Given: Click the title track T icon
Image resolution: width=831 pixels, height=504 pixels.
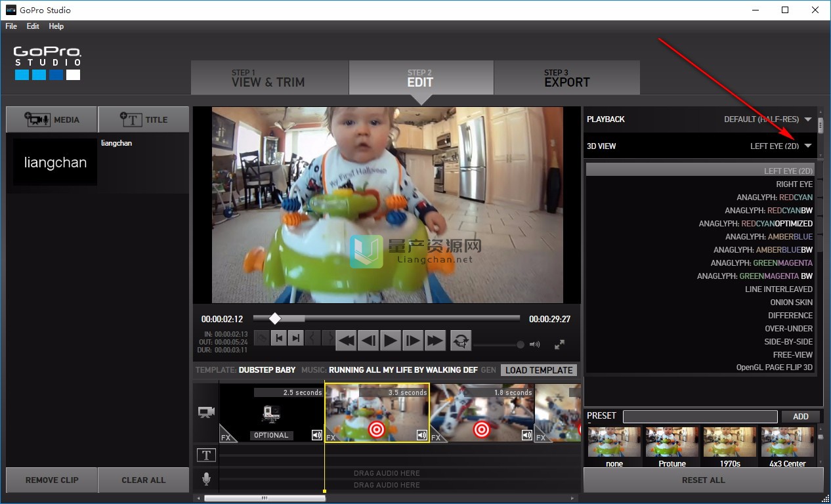Looking at the screenshot, I should (206, 455).
